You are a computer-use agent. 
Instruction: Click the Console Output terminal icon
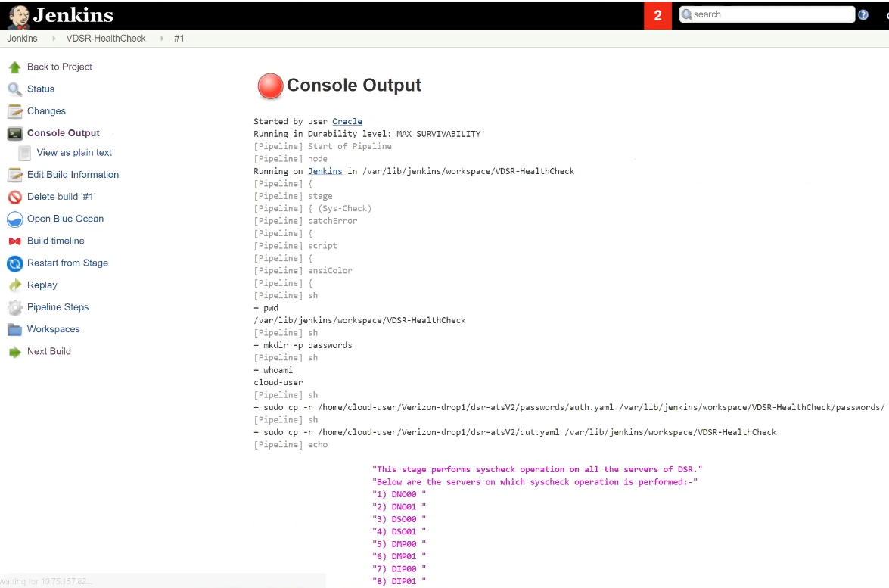point(14,134)
